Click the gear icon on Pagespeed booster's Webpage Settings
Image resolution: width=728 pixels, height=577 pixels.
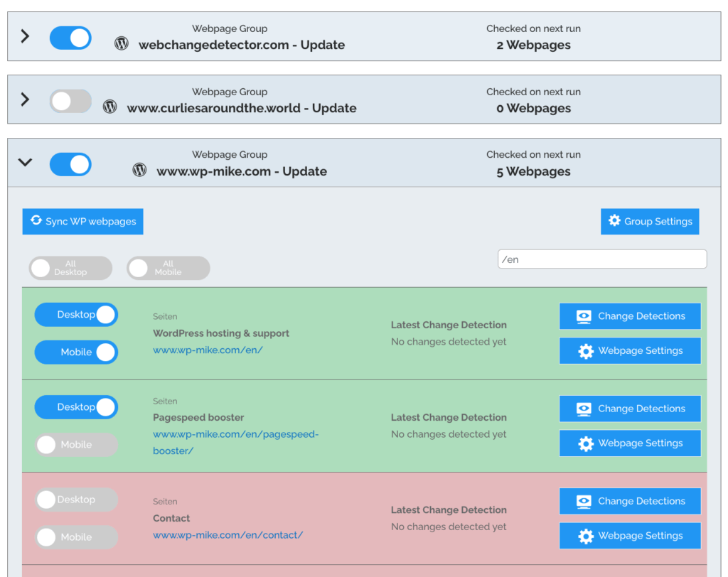tap(586, 443)
